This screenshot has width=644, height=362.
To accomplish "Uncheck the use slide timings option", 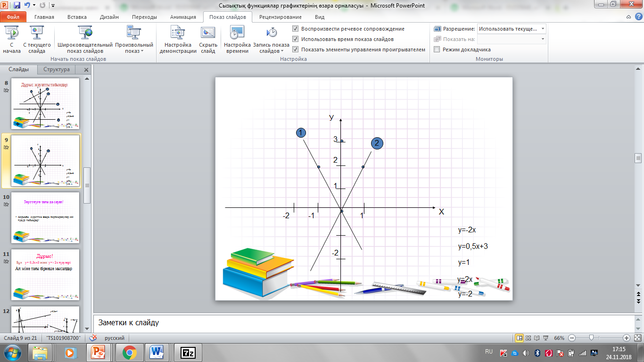I will tap(296, 39).
